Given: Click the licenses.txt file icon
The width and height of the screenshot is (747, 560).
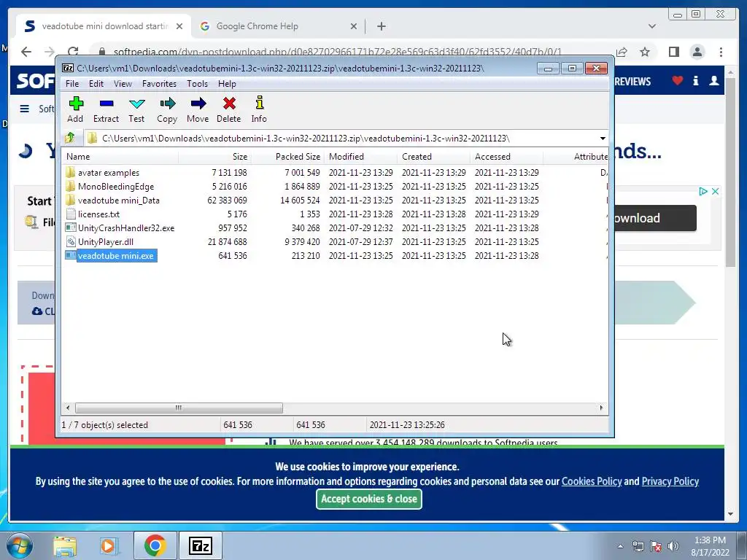Looking at the screenshot, I should (x=71, y=214).
